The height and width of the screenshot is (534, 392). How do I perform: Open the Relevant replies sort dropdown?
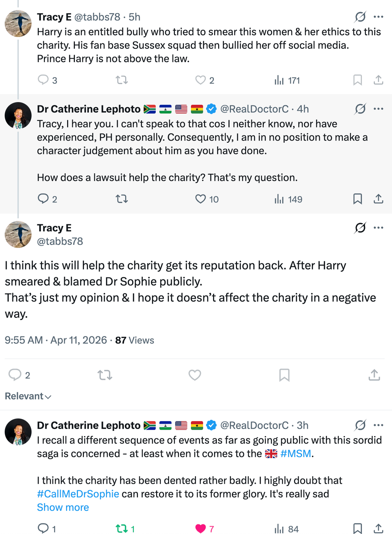tap(28, 396)
